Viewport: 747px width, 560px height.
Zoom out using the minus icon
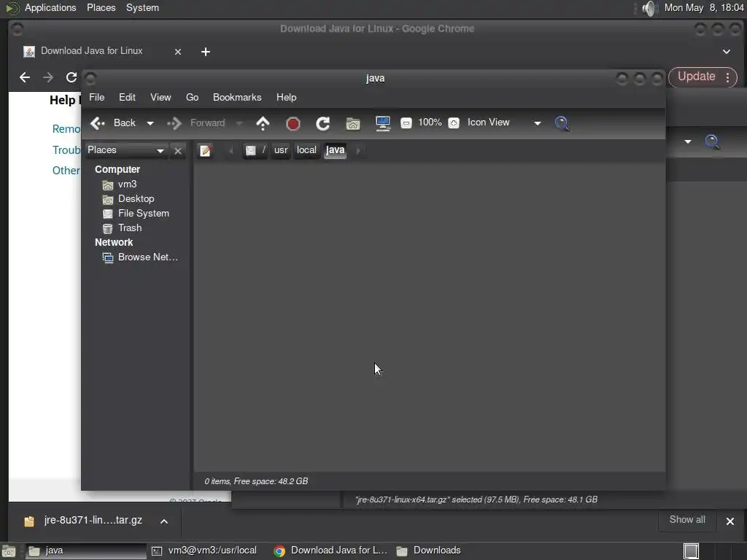point(406,122)
